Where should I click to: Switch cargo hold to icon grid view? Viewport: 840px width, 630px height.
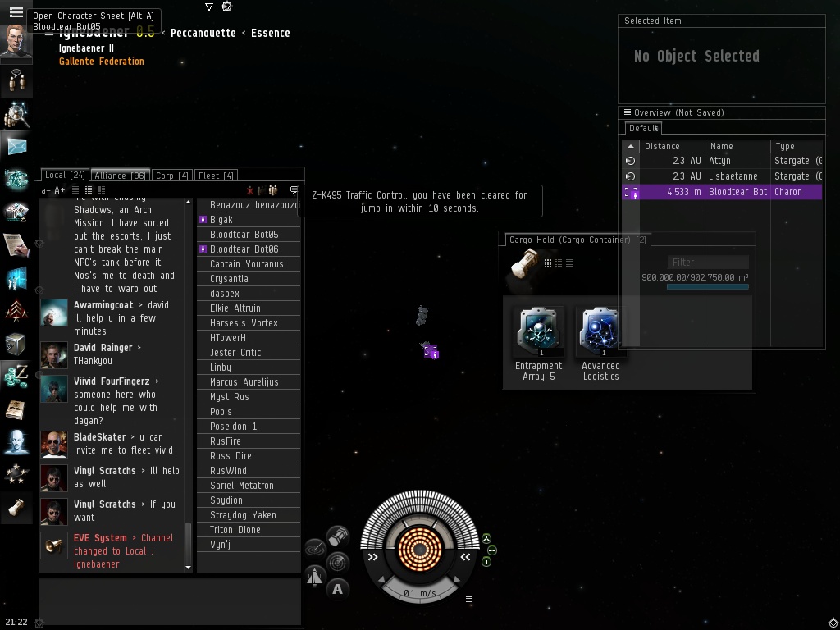[x=548, y=262]
